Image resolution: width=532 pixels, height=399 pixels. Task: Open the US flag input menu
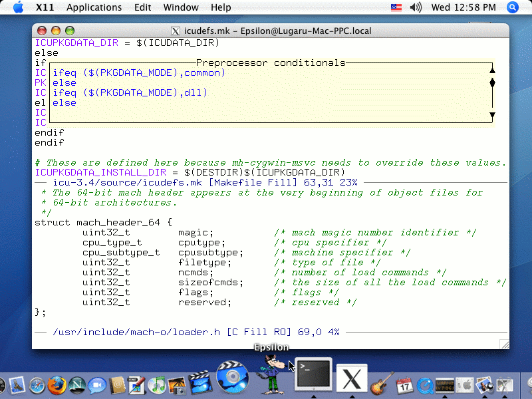(396, 7)
